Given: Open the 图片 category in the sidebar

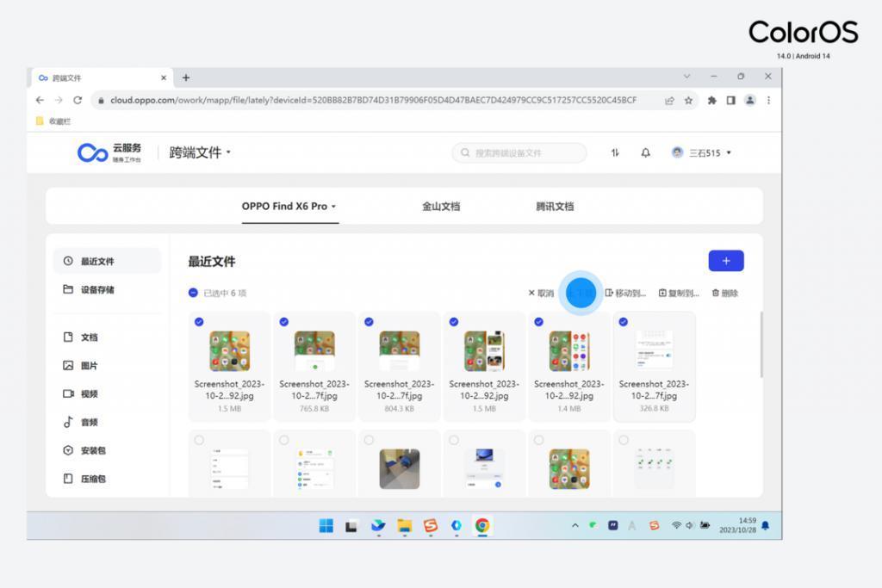Looking at the screenshot, I should pos(88,365).
